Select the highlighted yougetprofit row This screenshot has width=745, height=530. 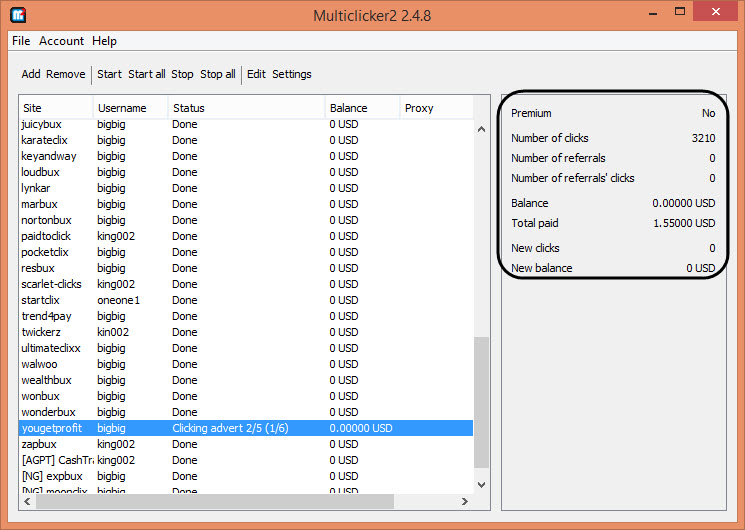point(246,428)
